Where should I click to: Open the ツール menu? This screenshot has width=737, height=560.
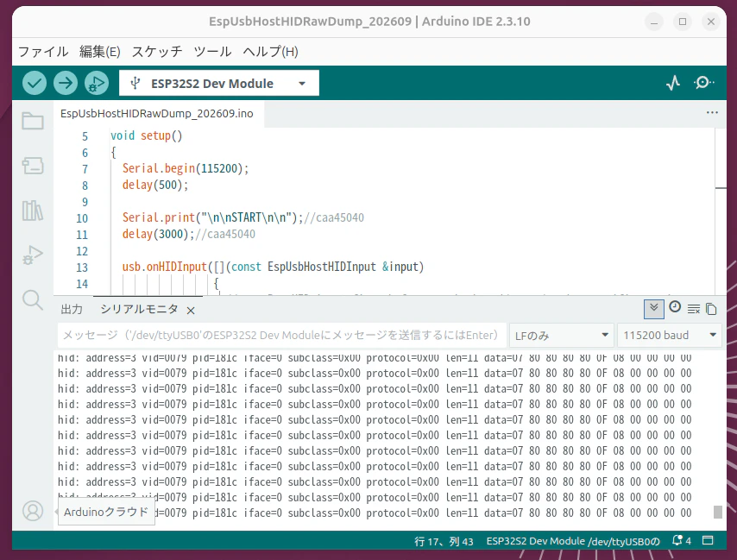tap(212, 52)
